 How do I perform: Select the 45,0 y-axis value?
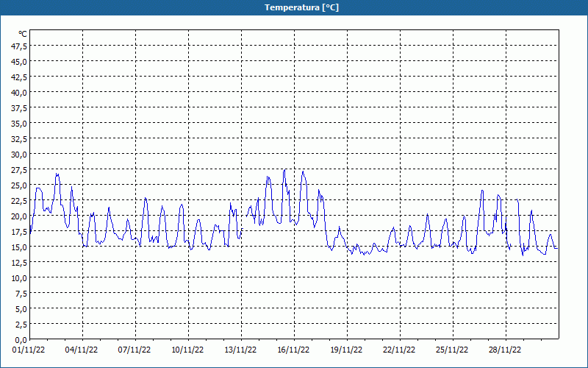tap(19, 62)
